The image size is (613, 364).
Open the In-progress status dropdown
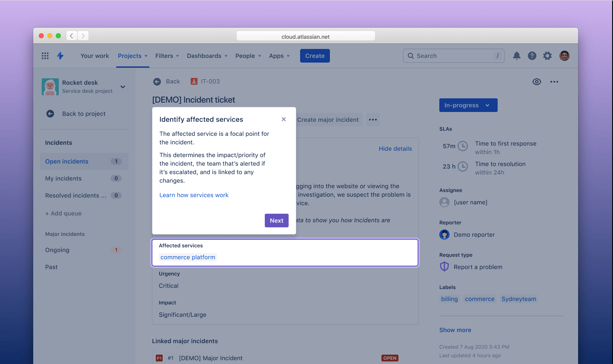468,105
